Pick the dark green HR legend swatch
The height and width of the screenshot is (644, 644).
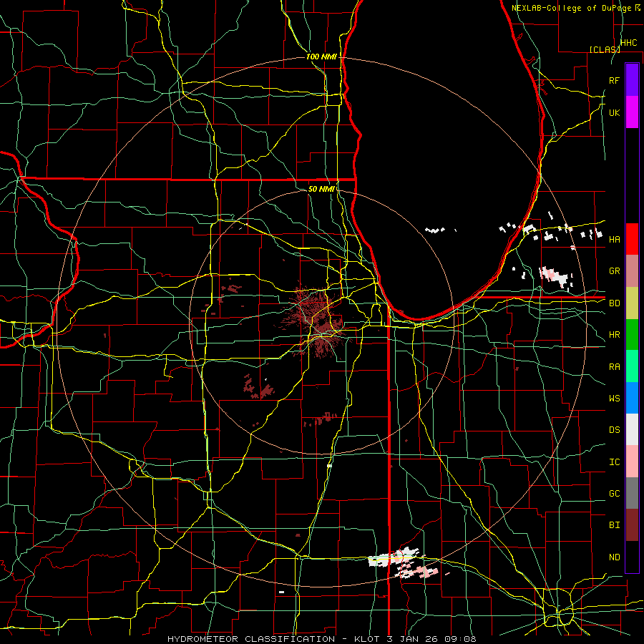point(632,335)
